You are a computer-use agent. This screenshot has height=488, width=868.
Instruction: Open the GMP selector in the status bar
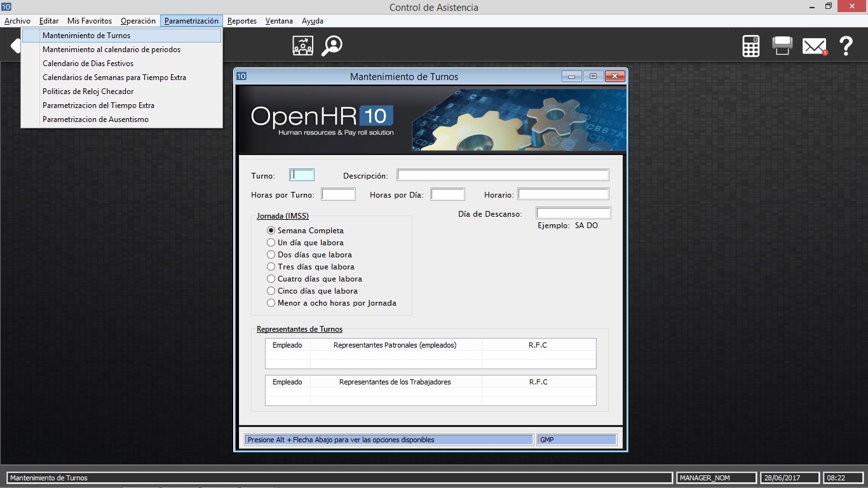576,439
